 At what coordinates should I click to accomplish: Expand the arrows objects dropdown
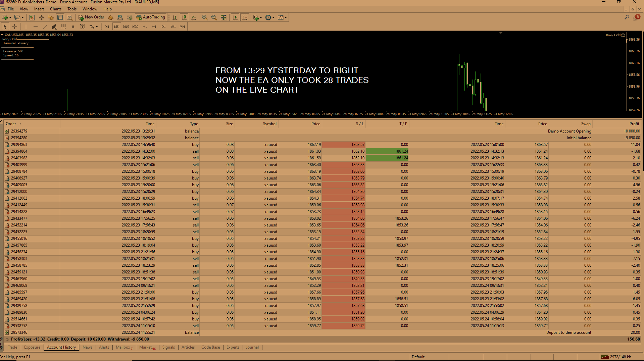[97, 27]
